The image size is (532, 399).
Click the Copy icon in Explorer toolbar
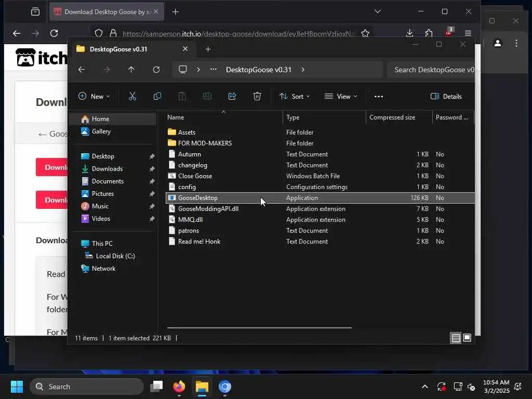[x=157, y=96]
